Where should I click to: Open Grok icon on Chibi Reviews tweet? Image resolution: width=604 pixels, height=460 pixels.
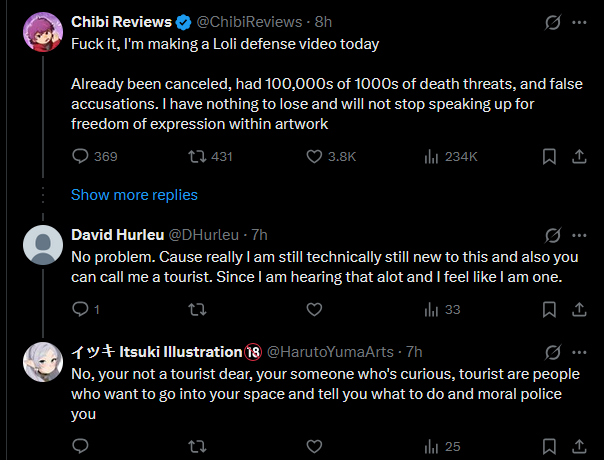tap(553, 22)
